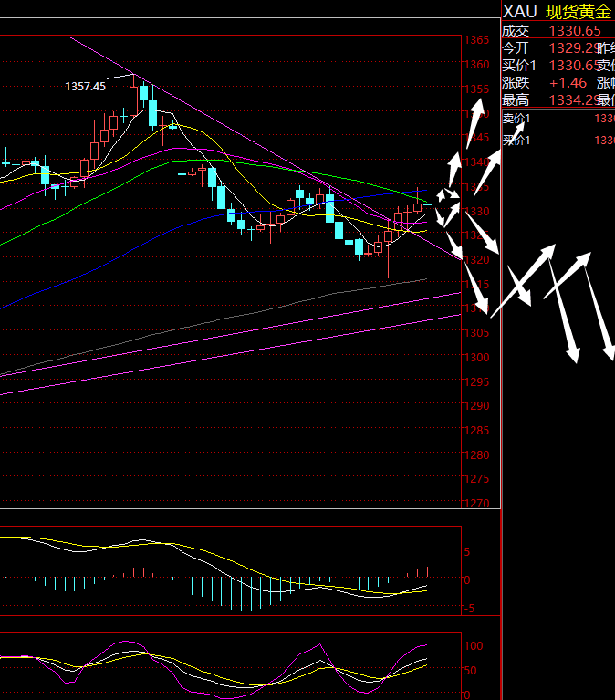Select the 最高 high price label
Screen dimensions: 615x700
click(516, 100)
